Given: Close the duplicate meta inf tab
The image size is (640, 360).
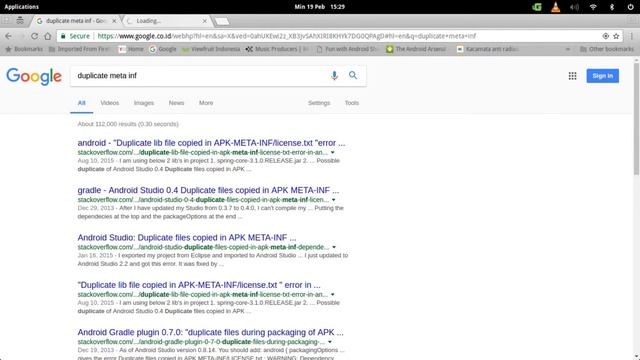Looking at the screenshot, I should click(114, 20).
